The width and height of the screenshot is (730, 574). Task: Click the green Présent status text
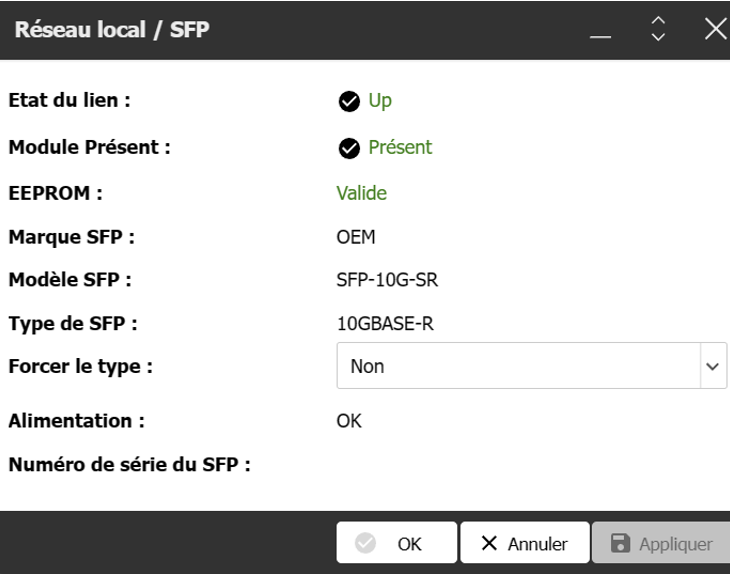tap(400, 148)
